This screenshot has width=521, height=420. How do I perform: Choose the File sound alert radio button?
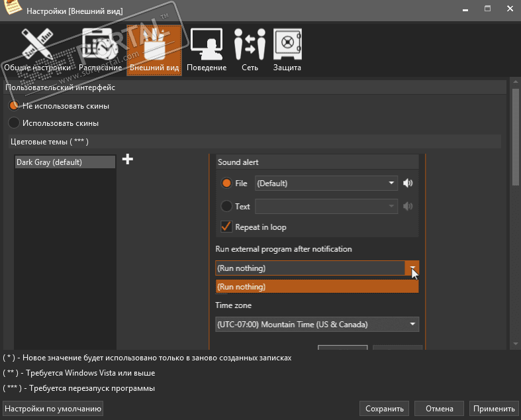click(226, 183)
